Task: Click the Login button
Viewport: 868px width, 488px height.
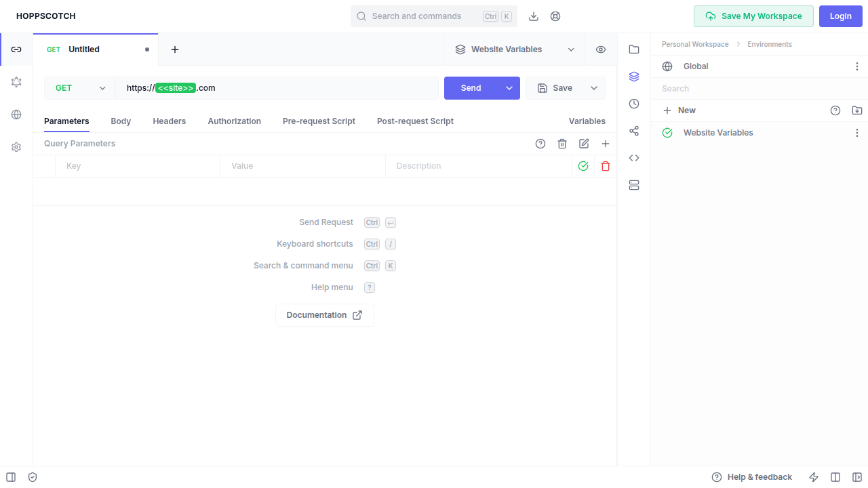Action: (841, 16)
